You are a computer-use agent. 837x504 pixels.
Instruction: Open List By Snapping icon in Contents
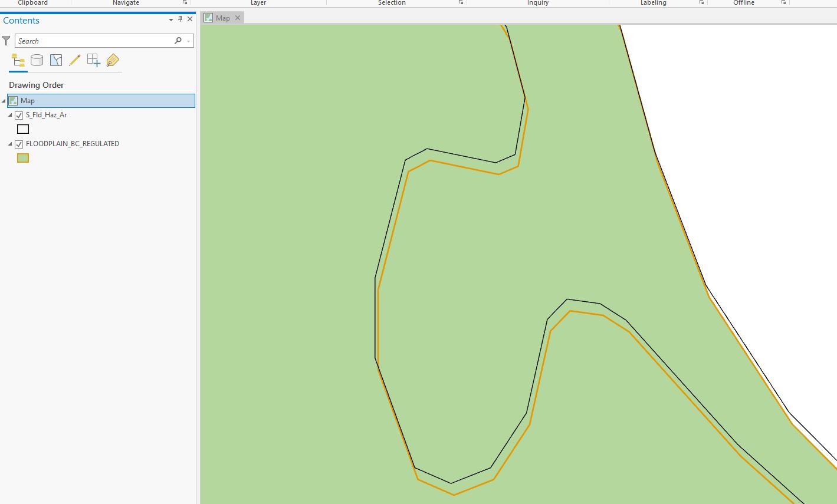tap(93, 60)
